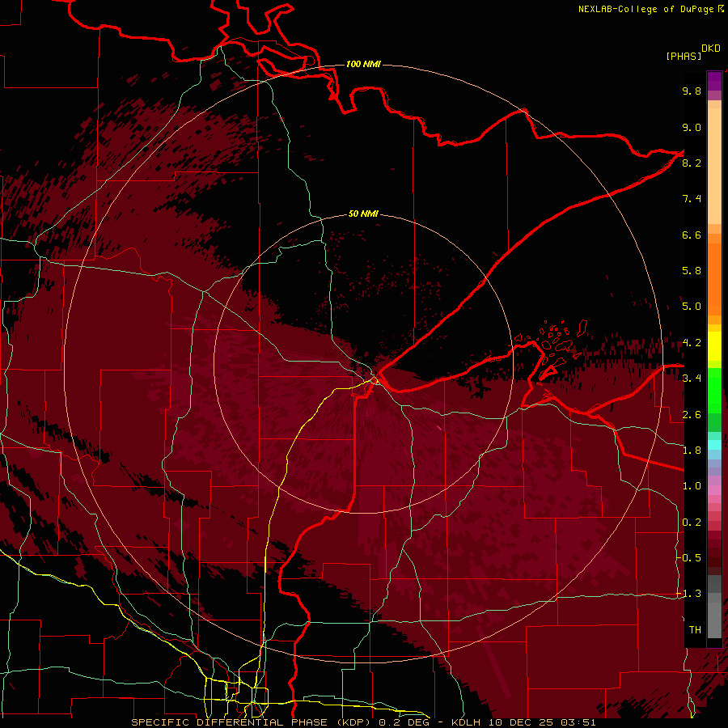Pick the cyan segment beside 1.8
The width and height of the screenshot is (728, 728).
[x=714, y=445]
